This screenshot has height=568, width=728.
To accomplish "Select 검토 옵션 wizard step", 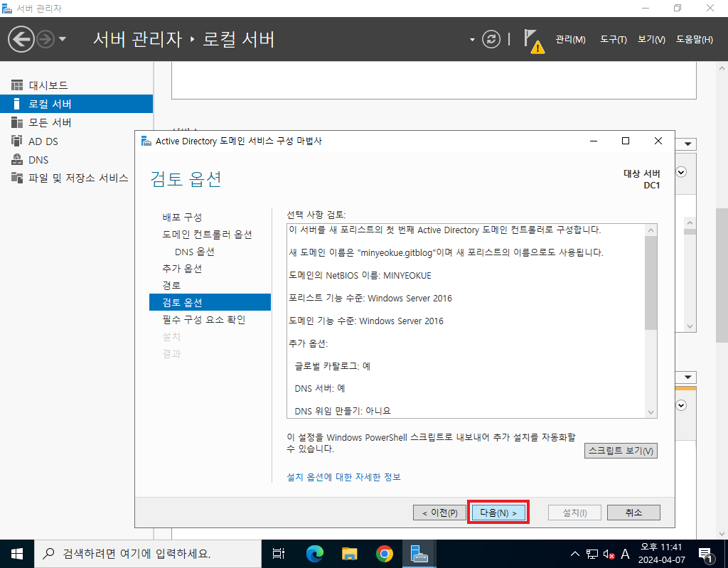I will (x=210, y=302).
